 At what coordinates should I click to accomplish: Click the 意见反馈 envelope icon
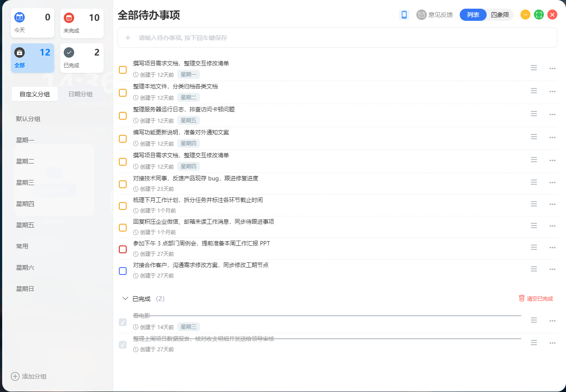click(422, 15)
